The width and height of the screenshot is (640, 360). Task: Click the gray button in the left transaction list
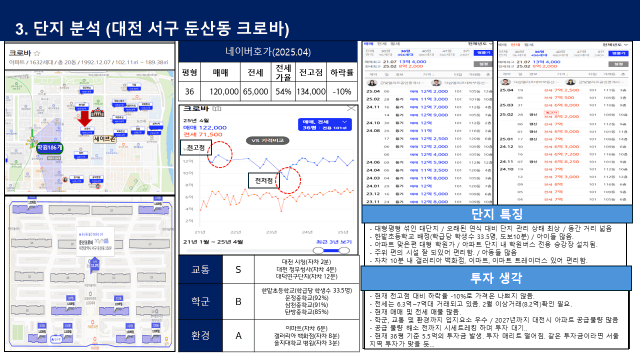(x=483, y=64)
